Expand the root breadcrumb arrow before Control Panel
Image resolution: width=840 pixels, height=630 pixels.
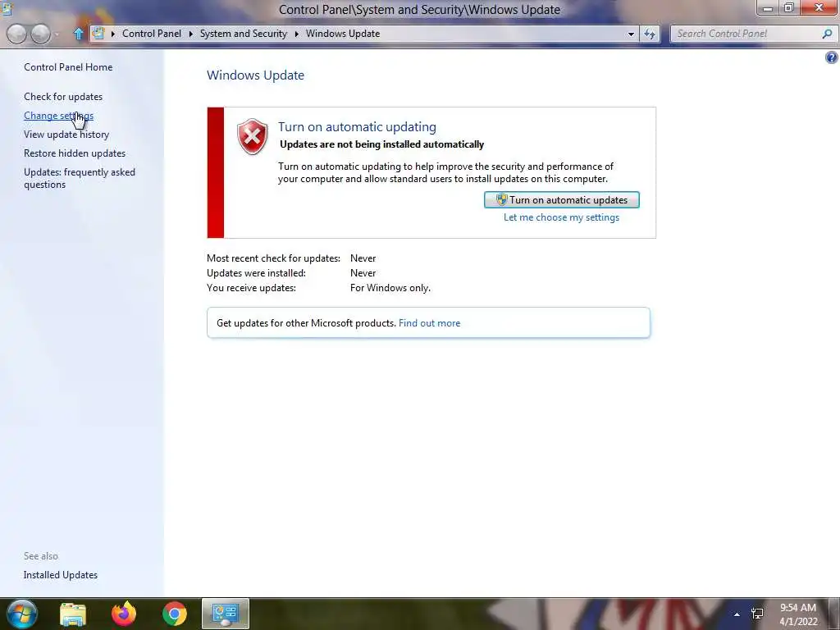[x=112, y=34]
